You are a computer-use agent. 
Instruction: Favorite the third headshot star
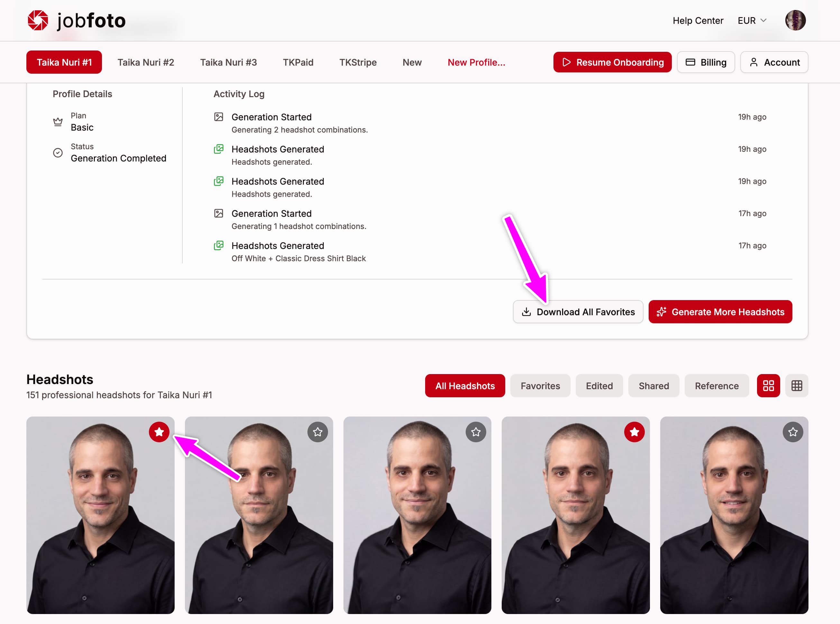(x=476, y=432)
